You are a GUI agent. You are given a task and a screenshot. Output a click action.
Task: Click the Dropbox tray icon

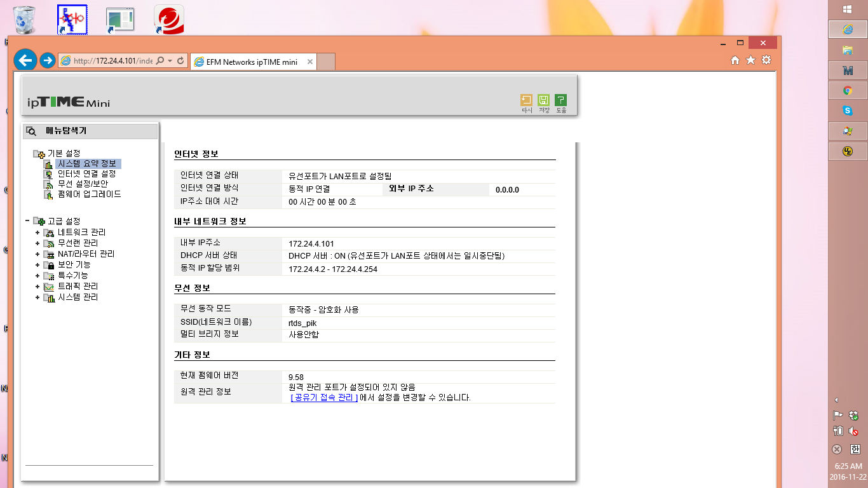(x=854, y=415)
